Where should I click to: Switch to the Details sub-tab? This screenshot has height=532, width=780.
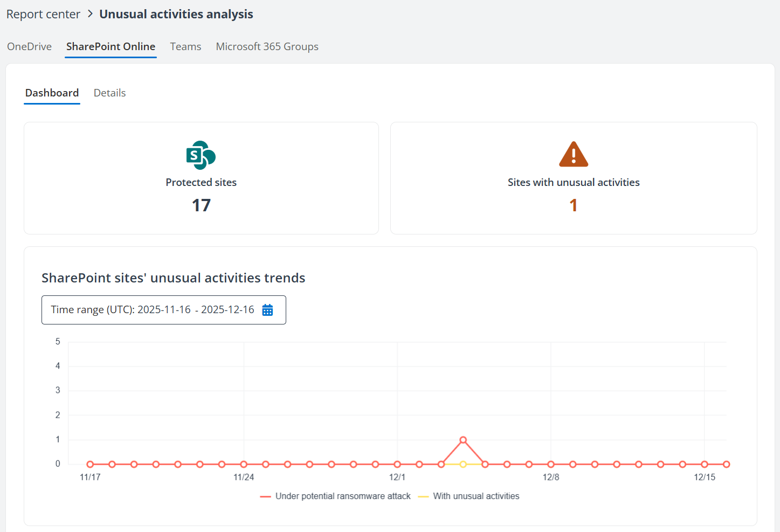[109, 93]
